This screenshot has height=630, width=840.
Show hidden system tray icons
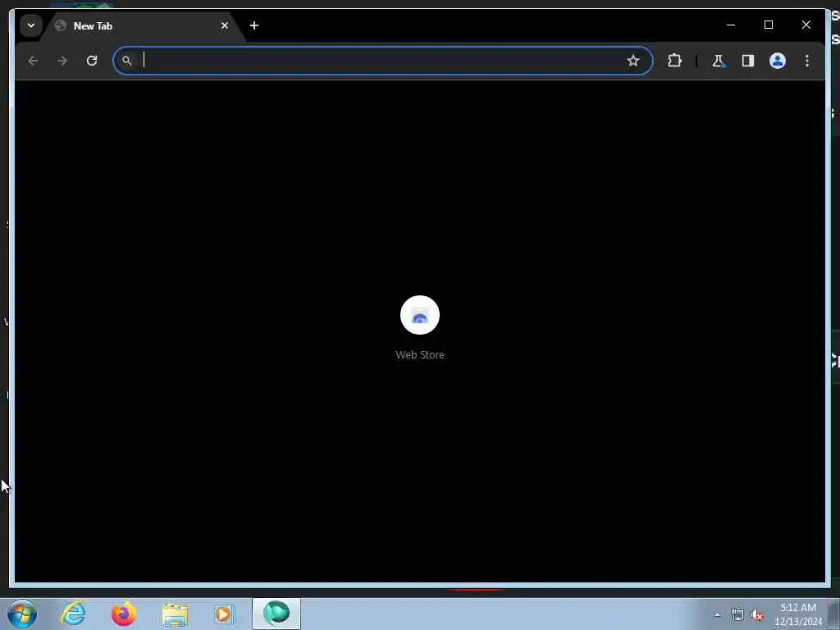717,615
